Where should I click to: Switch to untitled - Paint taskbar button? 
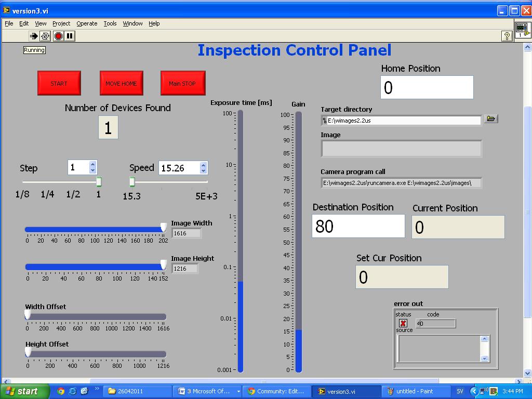[x=415, y=391]
